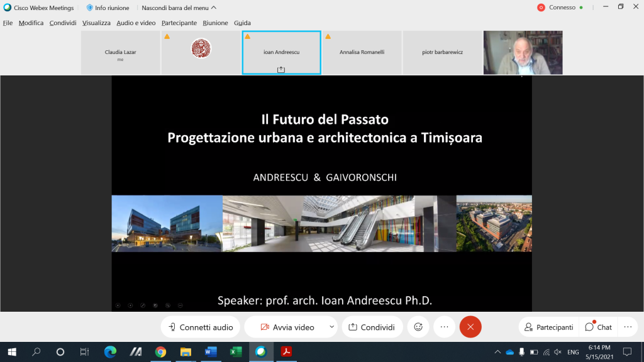Open the Partecipante menu

(179, 23)
